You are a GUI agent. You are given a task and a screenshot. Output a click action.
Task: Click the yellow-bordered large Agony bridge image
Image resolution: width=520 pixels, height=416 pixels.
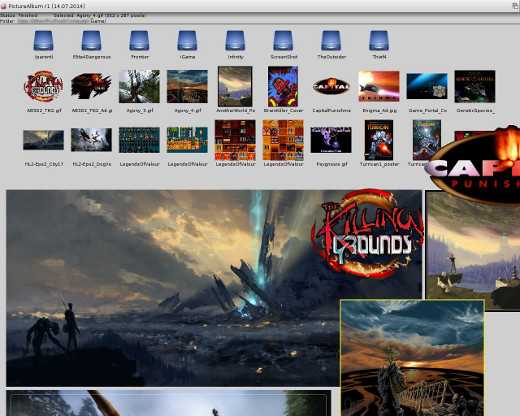tap(412, 358)
